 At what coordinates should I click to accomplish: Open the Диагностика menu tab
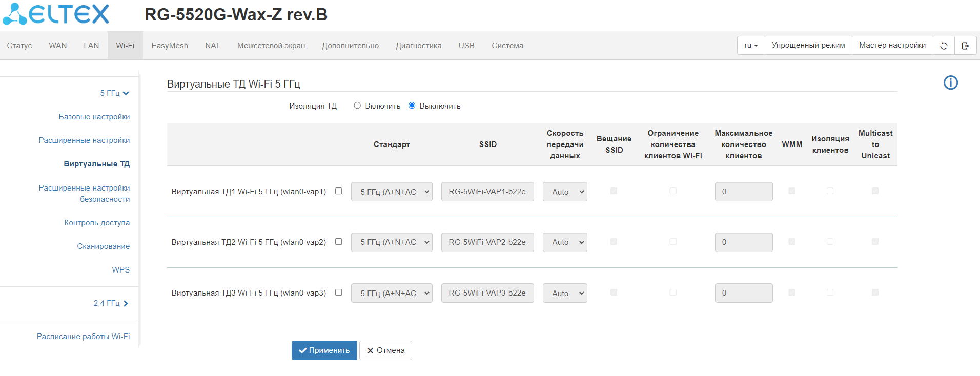pos(418,46)
